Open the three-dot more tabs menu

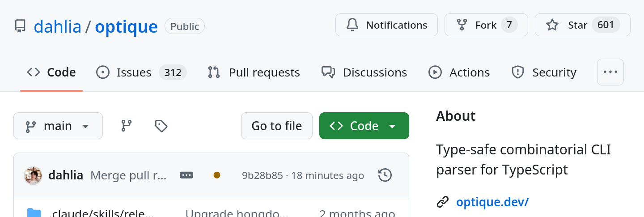(610, 72)
